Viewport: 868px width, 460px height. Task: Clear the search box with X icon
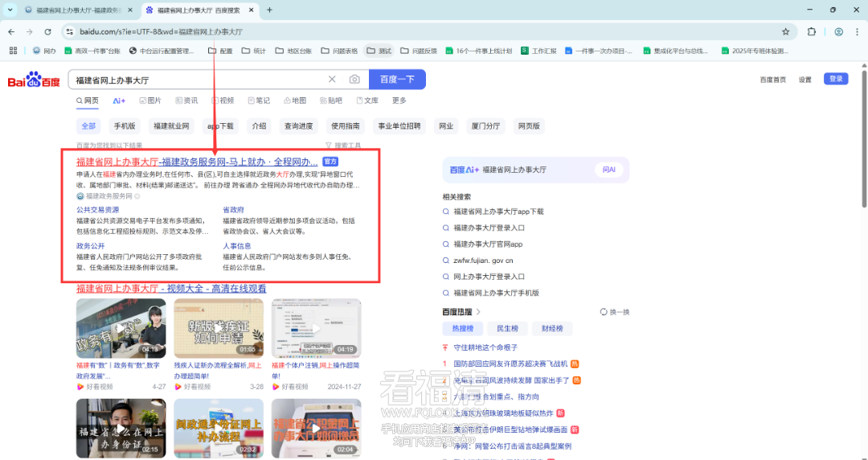(332, 80)
